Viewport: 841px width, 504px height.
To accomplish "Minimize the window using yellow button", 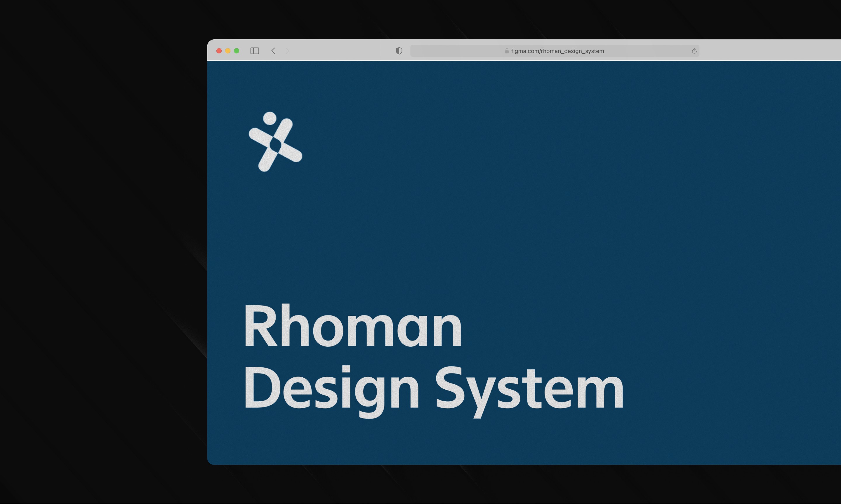I will click(x=228, y=51).
